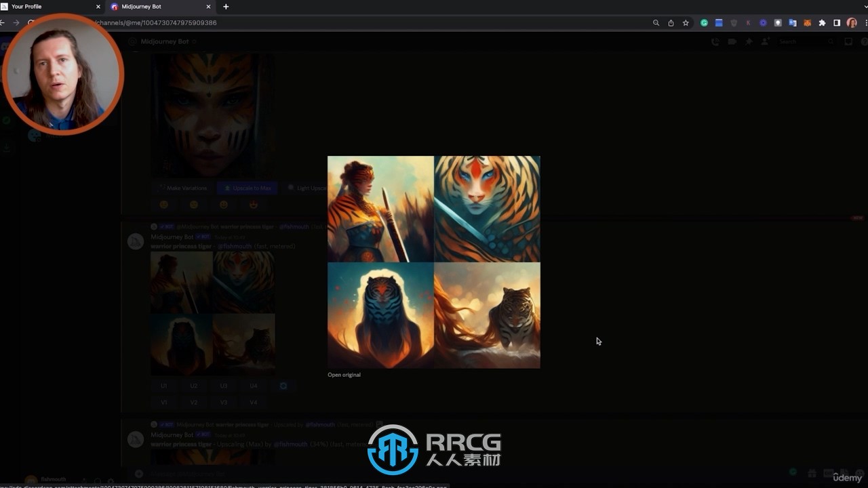Click the U4 upscale button
Image resolution: width=868 pixels, height=488 pixels.
(253, 386)
